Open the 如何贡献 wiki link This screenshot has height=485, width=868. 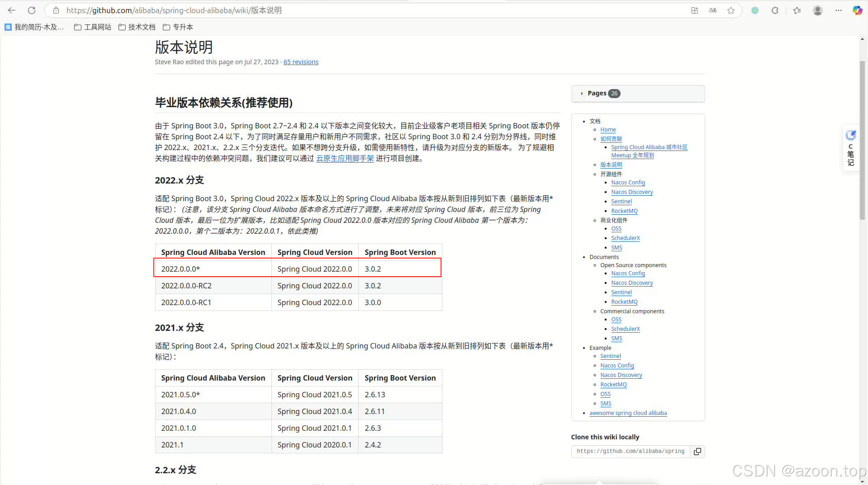(x=611, y=139)
